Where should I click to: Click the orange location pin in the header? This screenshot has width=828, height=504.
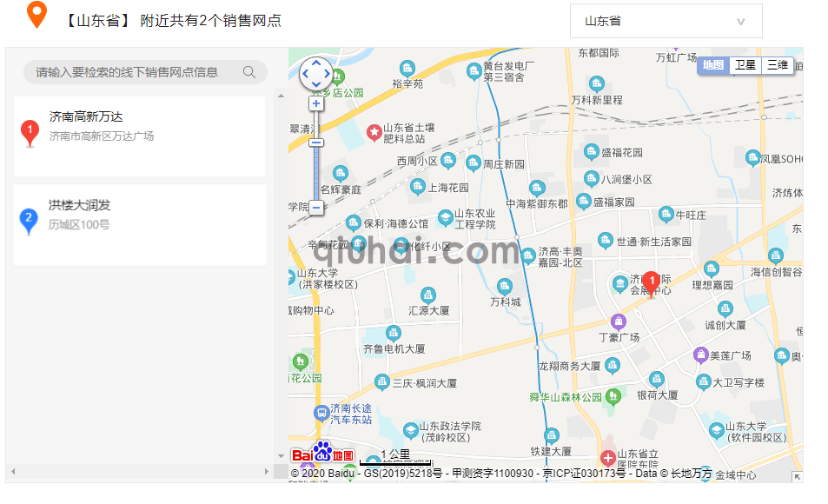[36, 17]
